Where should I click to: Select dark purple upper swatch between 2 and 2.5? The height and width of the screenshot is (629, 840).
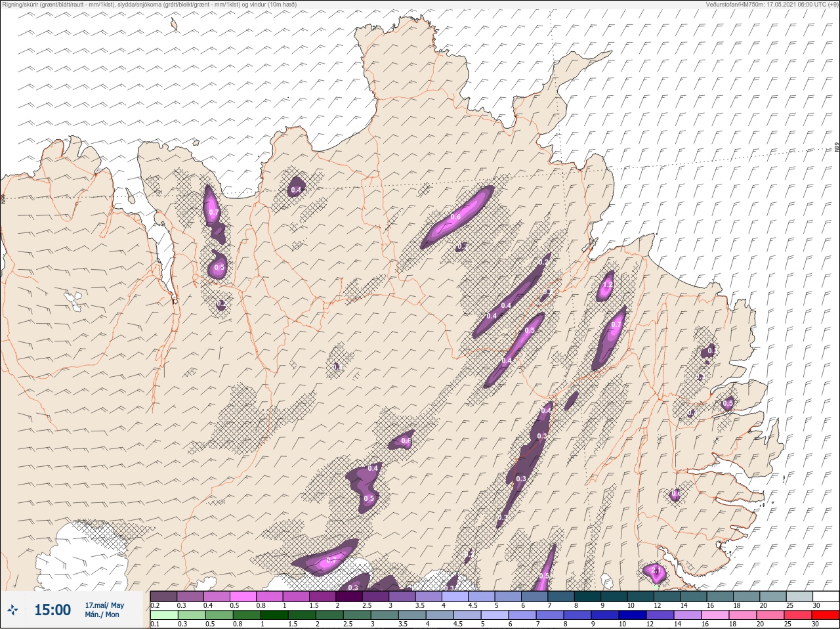click(x=350, y=596)
